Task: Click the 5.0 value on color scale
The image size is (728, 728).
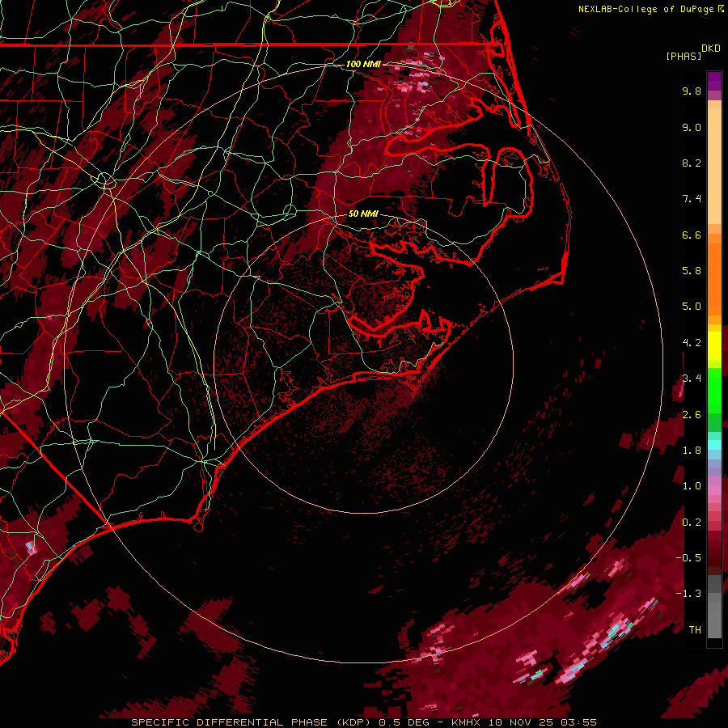Action: [x=692, y=307]
